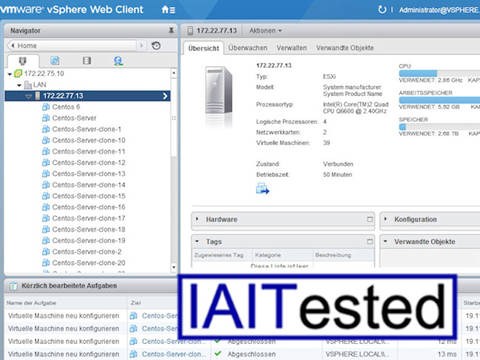480x360 pixels.
Task: Click the VM icon of Centos-Server-clone-19
Action: pos(46,241)
